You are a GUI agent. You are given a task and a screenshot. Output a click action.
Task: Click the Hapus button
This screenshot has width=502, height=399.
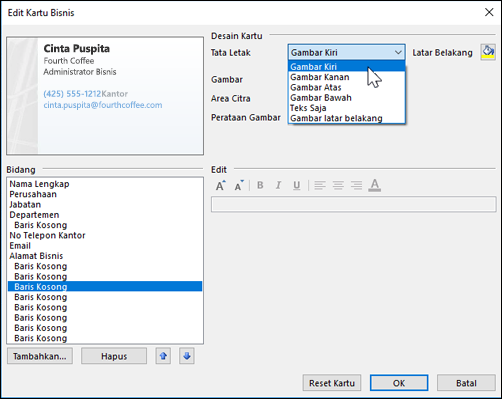coord(114,356)
